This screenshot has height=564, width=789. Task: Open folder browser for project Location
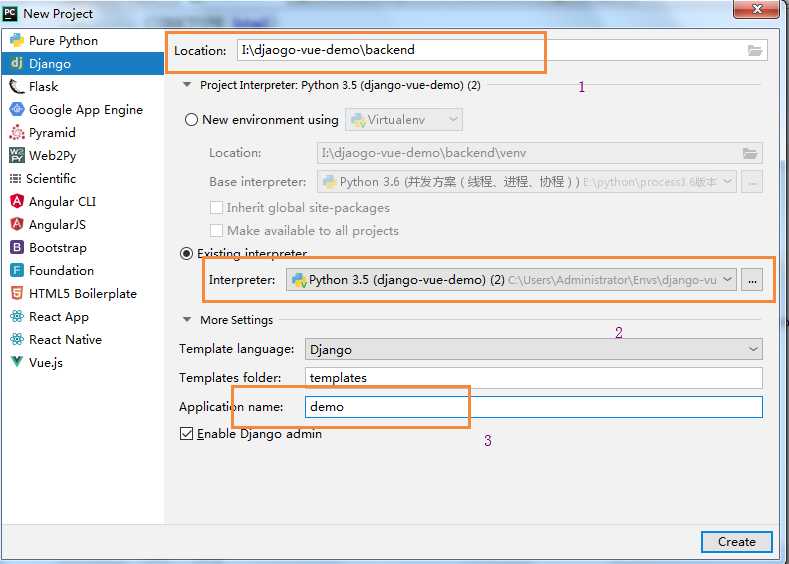(754, 50)
